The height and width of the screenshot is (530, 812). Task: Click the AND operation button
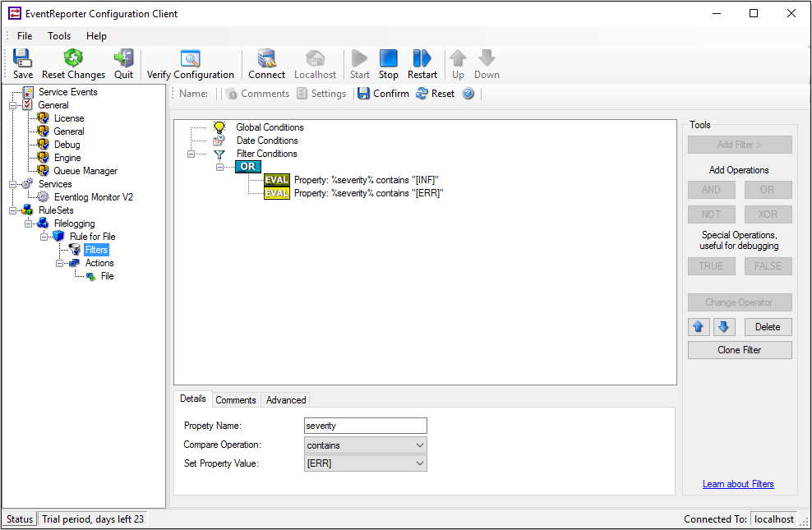[711, 190]
